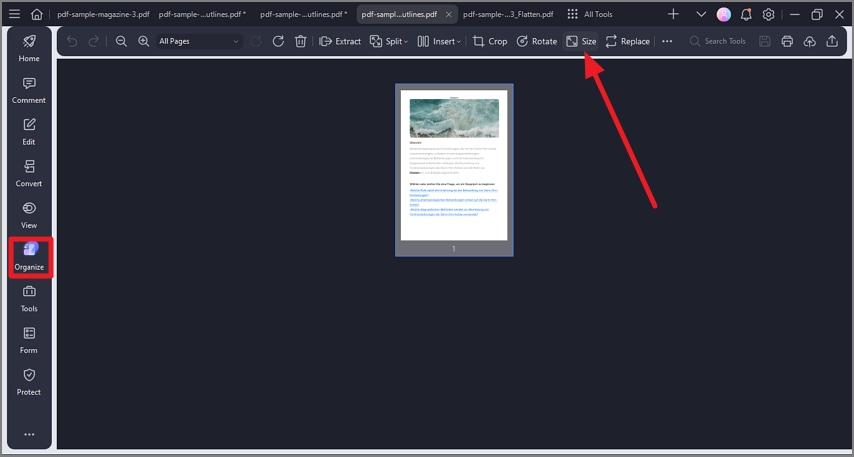Show more sidebar options ellipsis
This screenshot has height=457, width=854.
click(29, 434)
